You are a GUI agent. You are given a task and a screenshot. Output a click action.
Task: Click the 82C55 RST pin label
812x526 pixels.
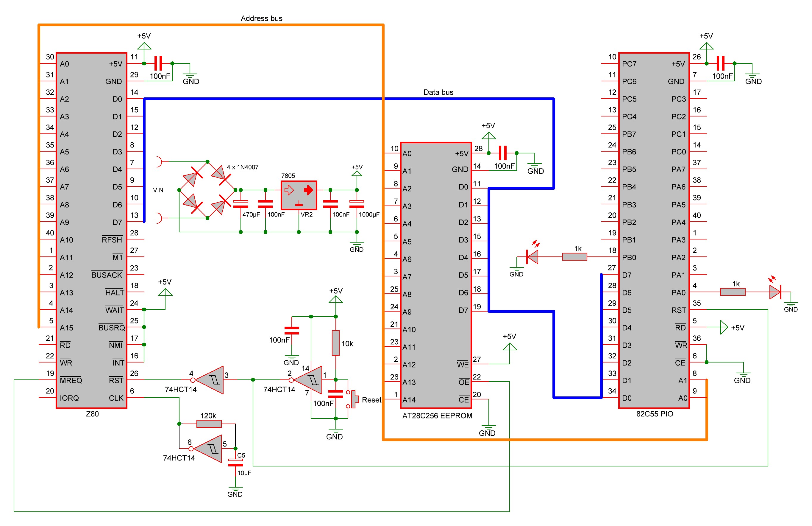(679, 310)
